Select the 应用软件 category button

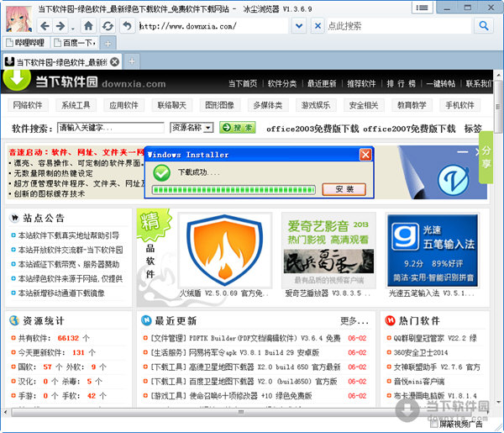(x=123, y=105)
